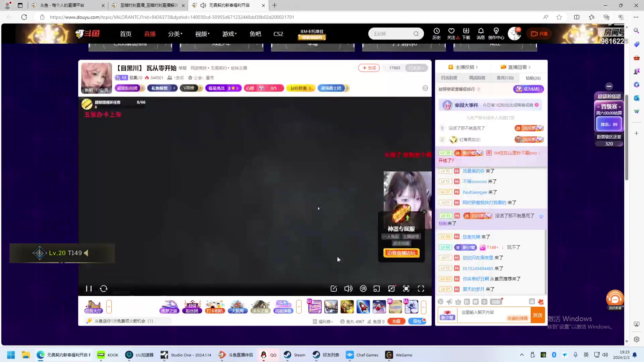
Task: Click the 发邻 button in stream header
Action: click(x=369, y=68)
